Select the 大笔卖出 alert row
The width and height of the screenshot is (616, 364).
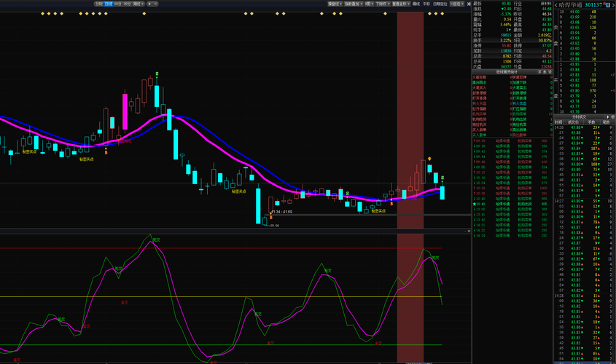point(532,88)
